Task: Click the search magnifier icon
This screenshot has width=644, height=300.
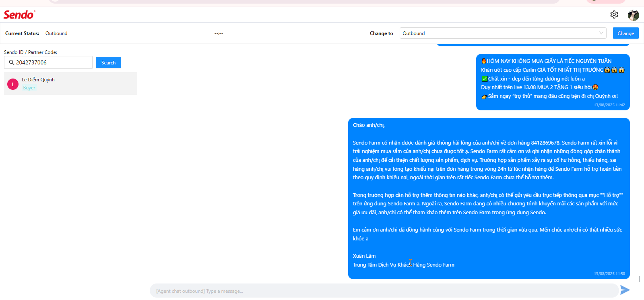Action: tap(12, 62)
